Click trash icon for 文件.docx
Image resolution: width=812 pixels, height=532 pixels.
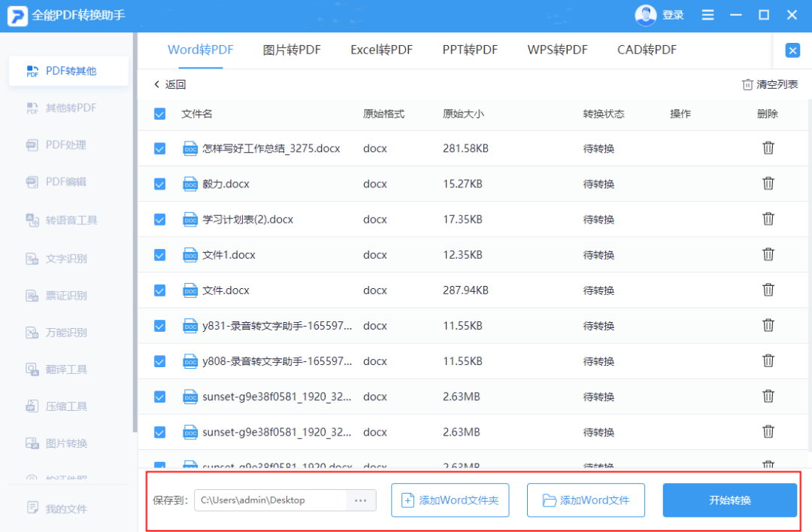768,290
